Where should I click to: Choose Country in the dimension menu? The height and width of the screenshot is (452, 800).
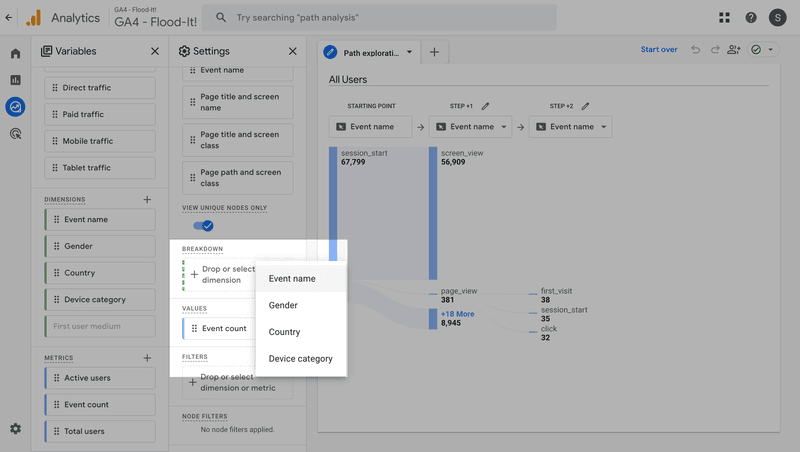tap(284, 332)
